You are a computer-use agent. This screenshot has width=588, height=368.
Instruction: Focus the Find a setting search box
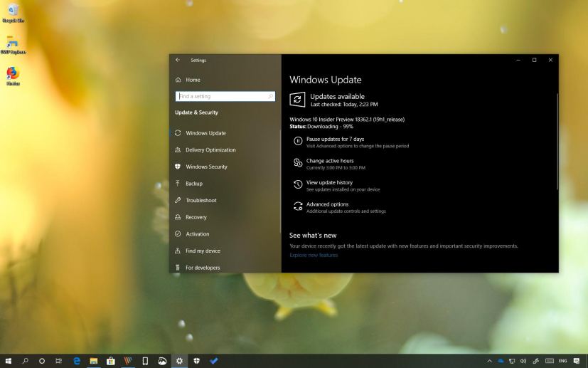[225, 97]
